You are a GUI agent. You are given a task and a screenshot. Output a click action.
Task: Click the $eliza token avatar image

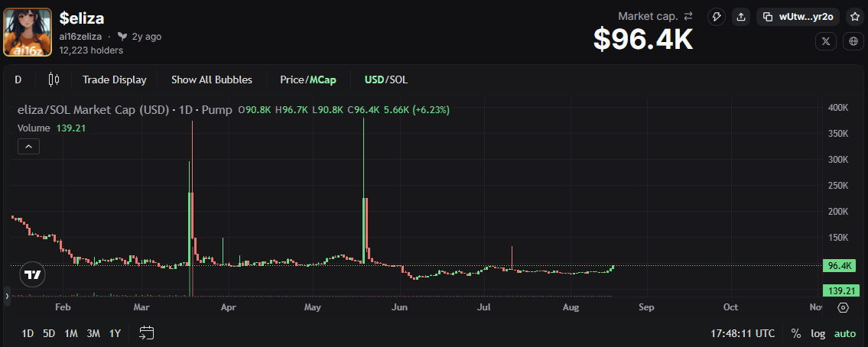[28, 33]
